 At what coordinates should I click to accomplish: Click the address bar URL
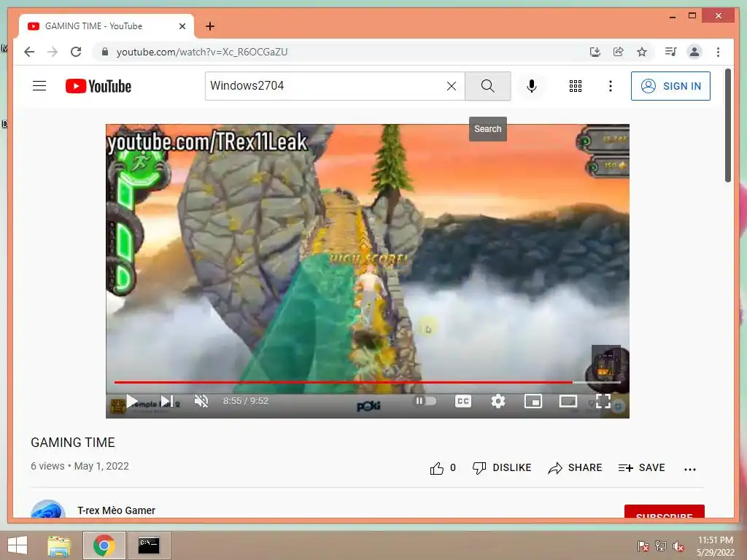click(202, 52)
